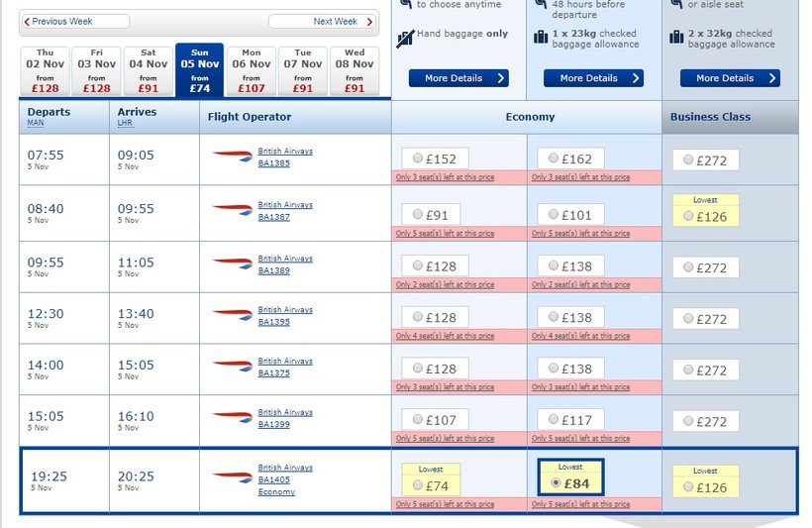The width and height of the screenshot is (812, 528).
Task: Click the Previous Week left arrow
Action: 27,21
